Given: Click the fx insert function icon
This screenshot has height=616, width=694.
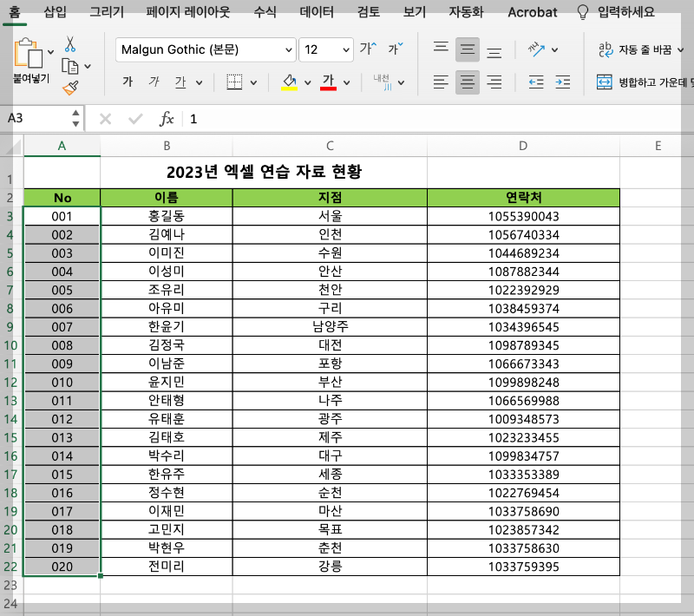Looking at the screenshot, I should click(x=167, y=120).
